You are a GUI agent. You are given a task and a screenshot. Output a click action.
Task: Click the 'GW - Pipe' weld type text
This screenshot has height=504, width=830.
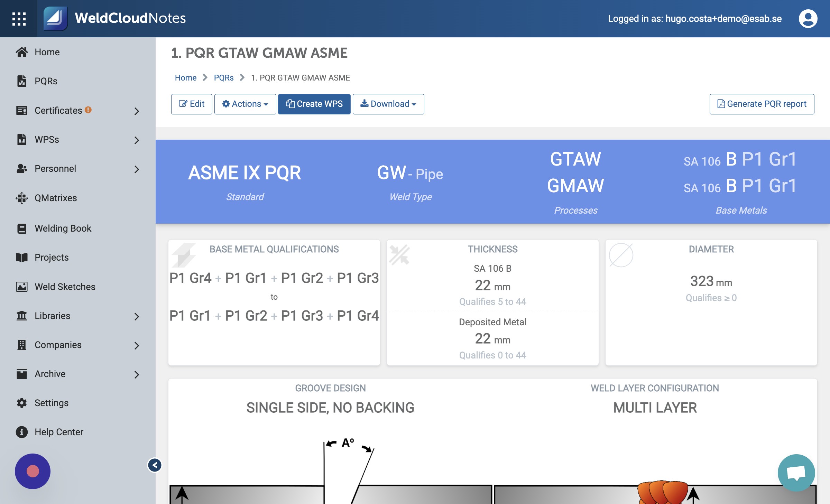click(410, 173)
